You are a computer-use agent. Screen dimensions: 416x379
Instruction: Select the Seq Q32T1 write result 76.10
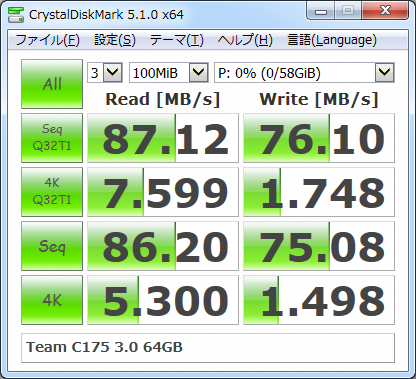pyautogui.click(x=319, y=138)
